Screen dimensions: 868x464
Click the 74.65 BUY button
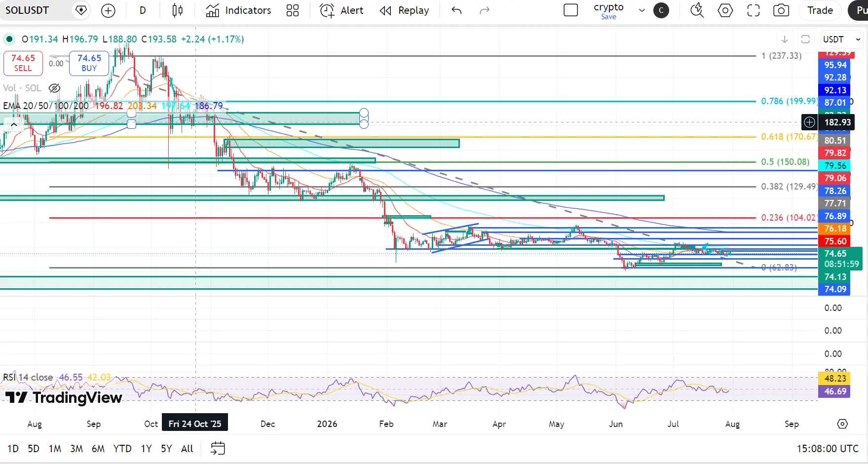[x=89, y=63]
